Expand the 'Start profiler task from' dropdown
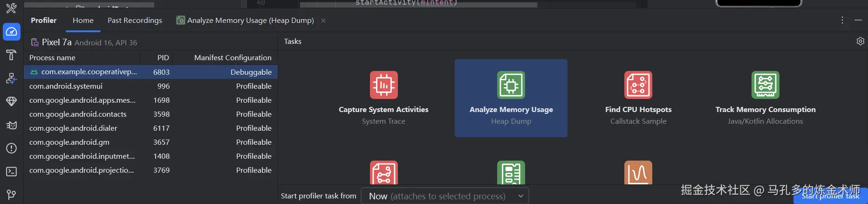Screen dimensions: 868x204 [445, 196]
